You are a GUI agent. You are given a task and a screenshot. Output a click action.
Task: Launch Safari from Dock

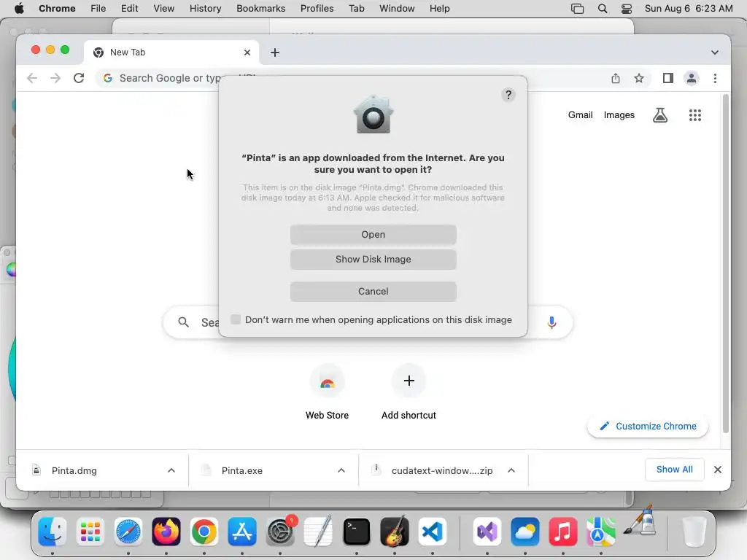(x=128, y=531)
